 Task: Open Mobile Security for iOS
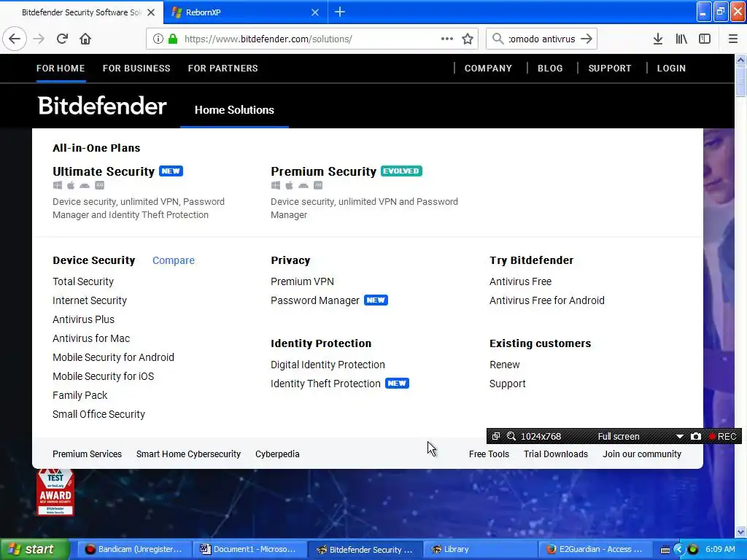coord(104,377)
